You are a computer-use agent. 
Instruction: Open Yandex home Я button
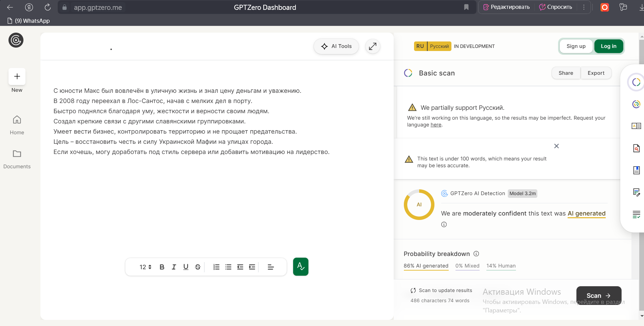tap(29, 7)
